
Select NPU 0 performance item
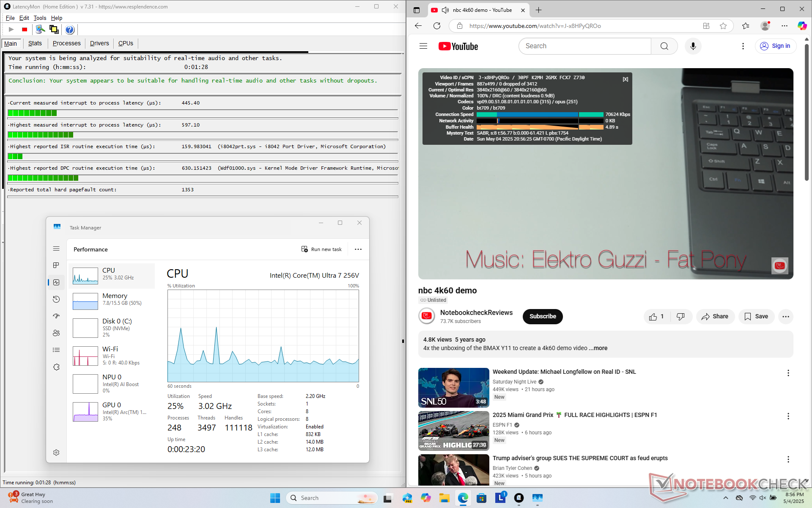112,383
